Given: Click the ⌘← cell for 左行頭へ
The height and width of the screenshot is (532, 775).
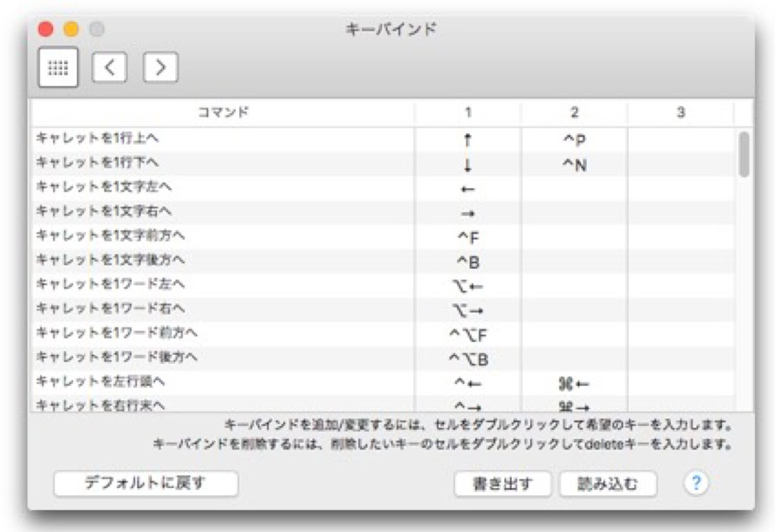Looking at the screenshot, I should 574,383.
